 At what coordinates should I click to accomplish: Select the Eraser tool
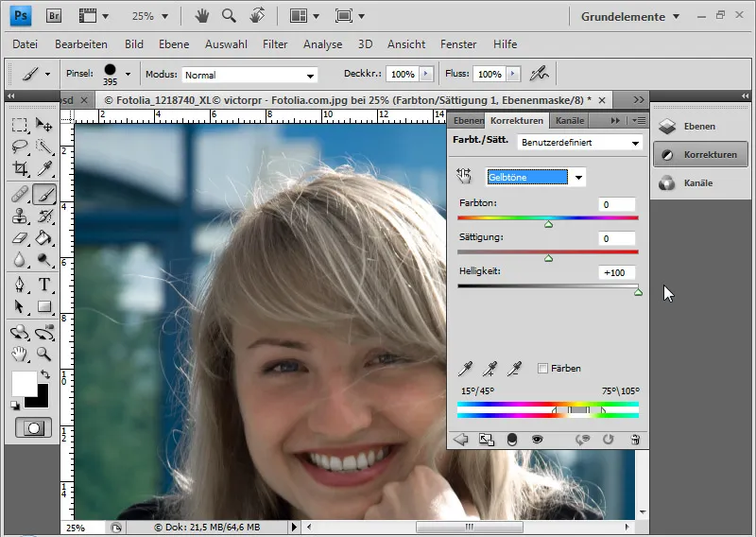(19, 238)
